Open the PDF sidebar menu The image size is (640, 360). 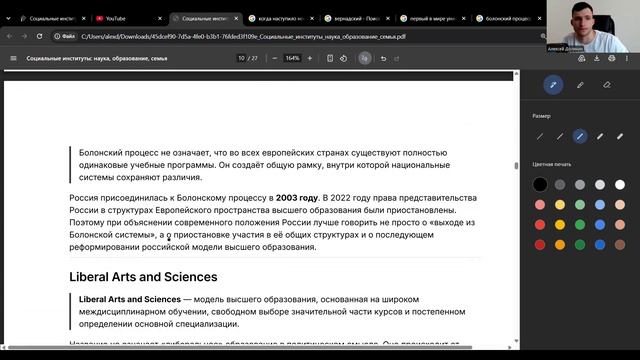point(13,58)
